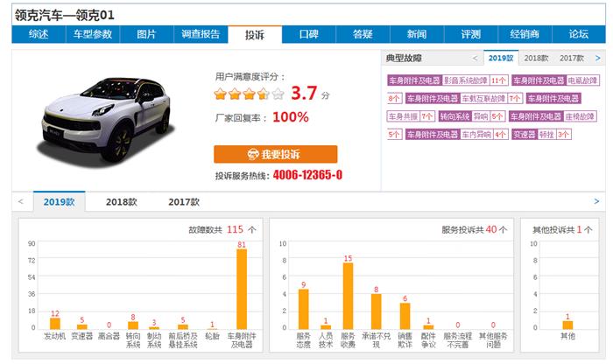Open the 图片 pictures tab
The width and height of the screenshot is (613, 364).
[146, 34]
